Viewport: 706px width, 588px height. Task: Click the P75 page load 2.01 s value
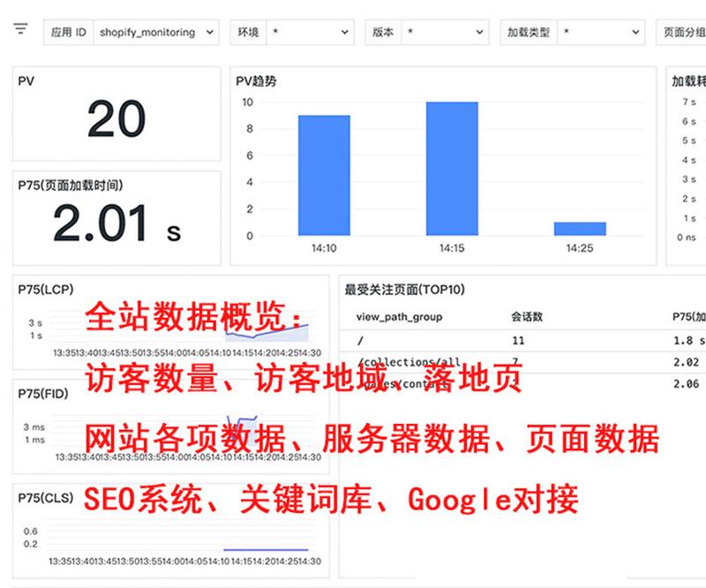pyautogui.click(x=117, y=223)
